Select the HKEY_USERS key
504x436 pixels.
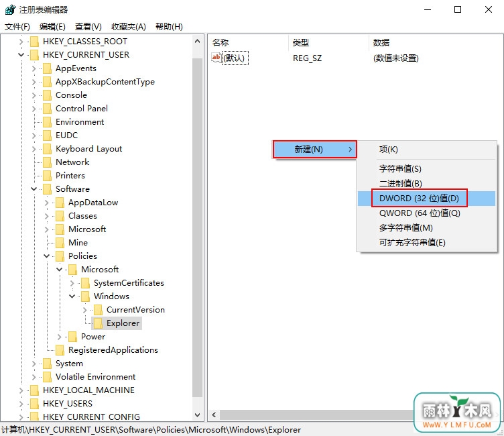(68, 404)
